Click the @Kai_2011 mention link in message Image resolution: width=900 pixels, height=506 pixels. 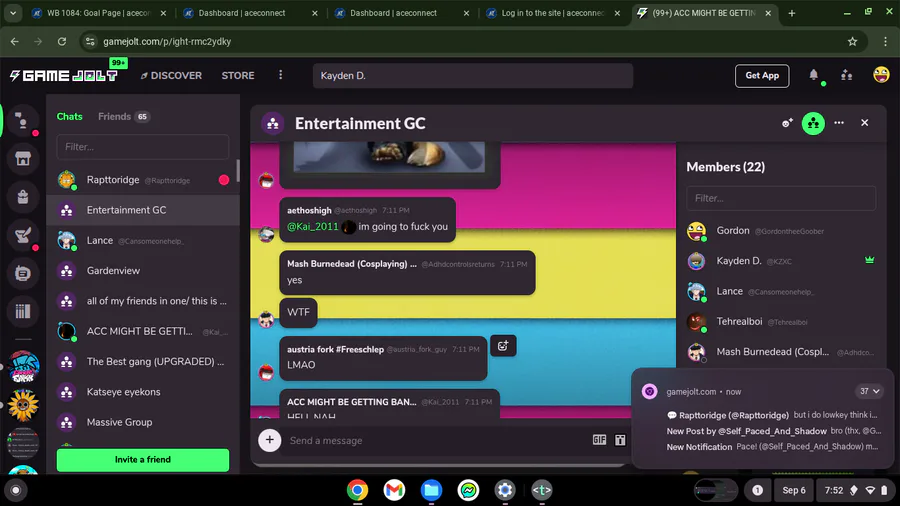(x=313, y=227)
